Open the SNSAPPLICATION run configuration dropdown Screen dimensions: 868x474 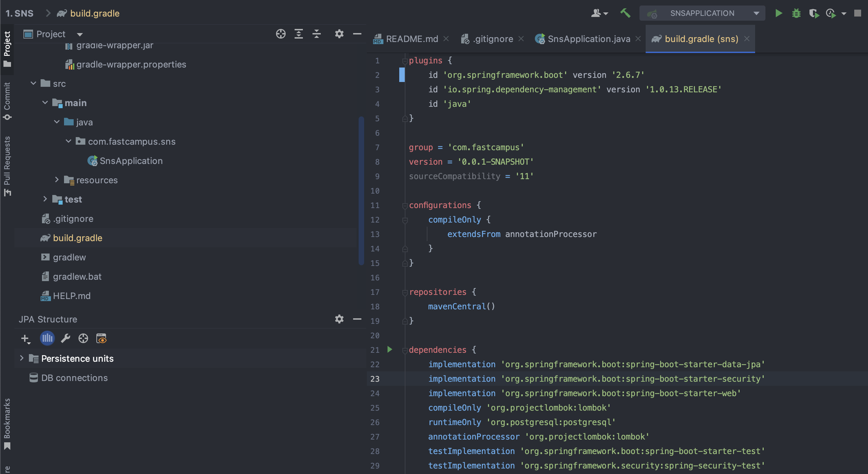pyautogui.click(x=702, y=13)
